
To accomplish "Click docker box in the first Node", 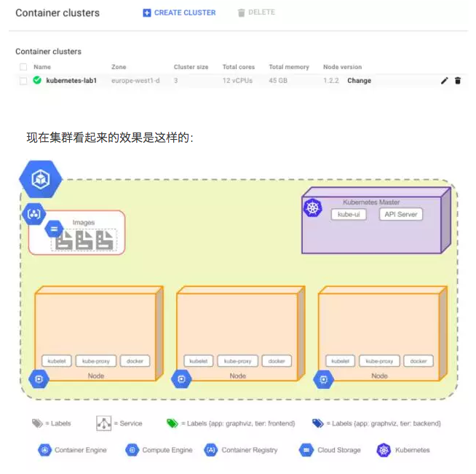I will pos(135,361).
